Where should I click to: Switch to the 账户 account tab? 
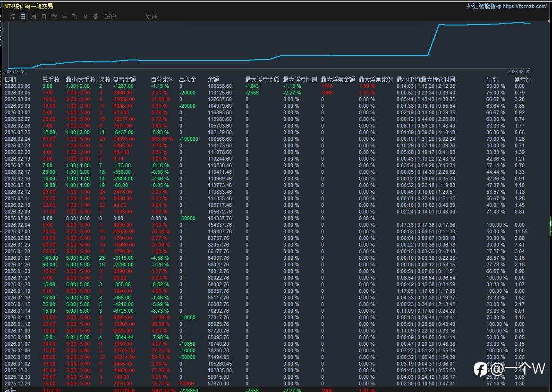(x=110, y=17)
